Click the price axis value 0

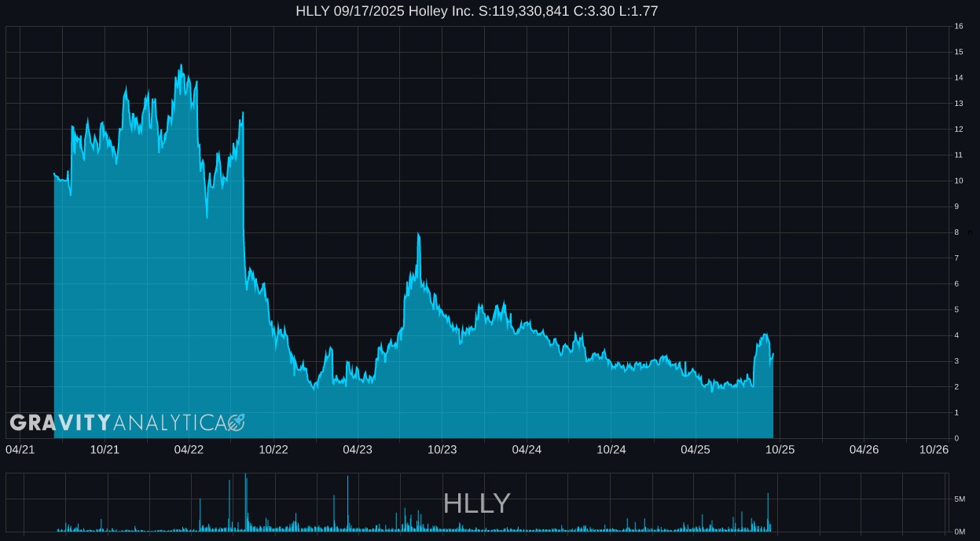[956, 438]
